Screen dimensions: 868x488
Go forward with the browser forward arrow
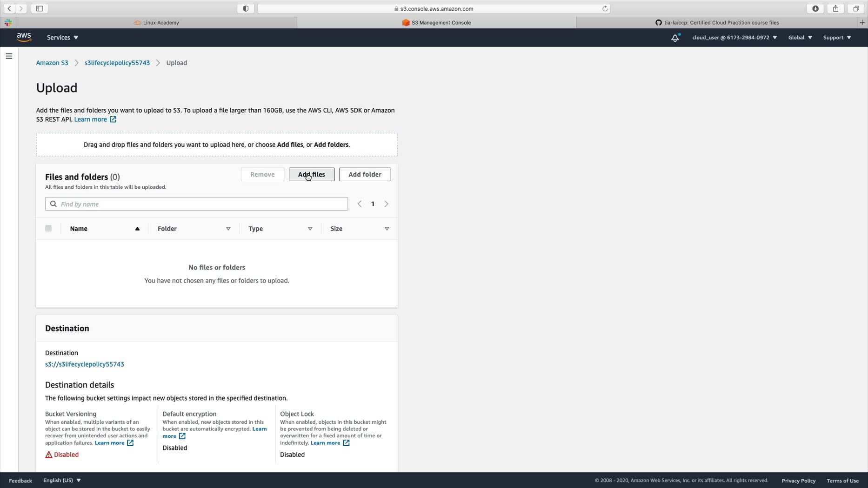(x=21, y=8)
